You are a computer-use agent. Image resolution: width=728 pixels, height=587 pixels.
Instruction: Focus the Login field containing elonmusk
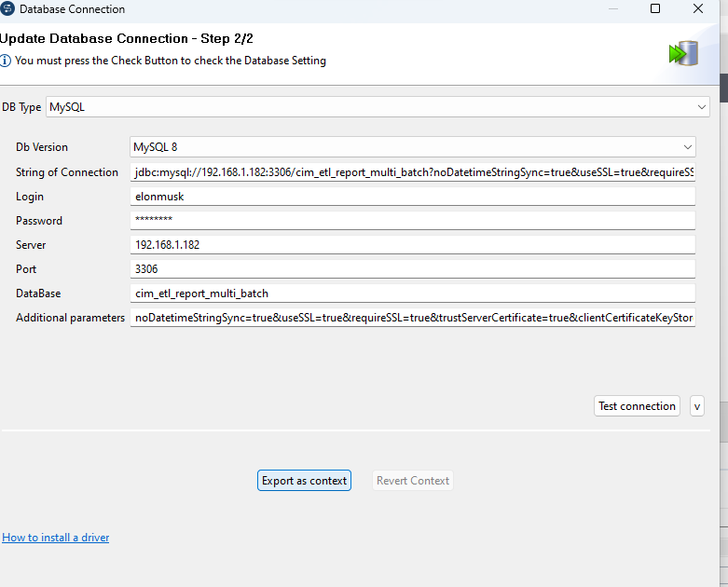(x=413, y=197)
